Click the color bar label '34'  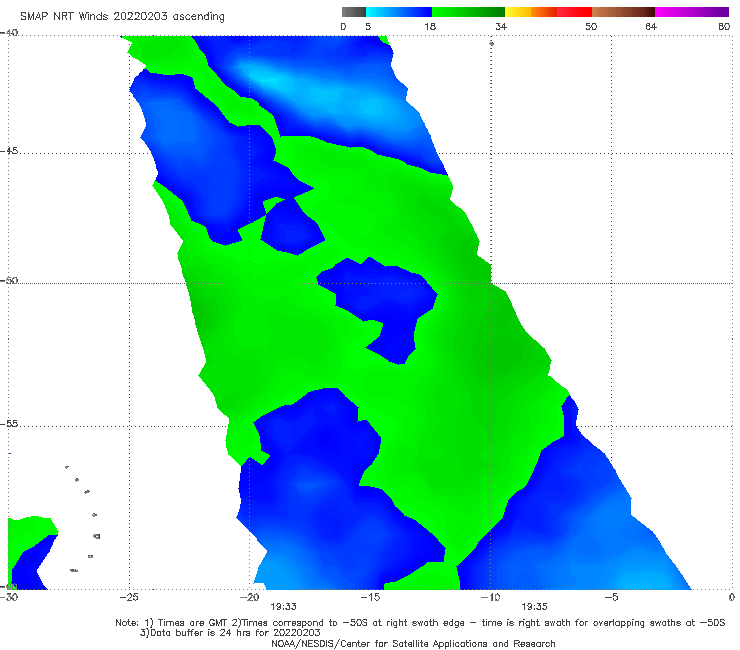pyautogui.click(x=501, y=26)
